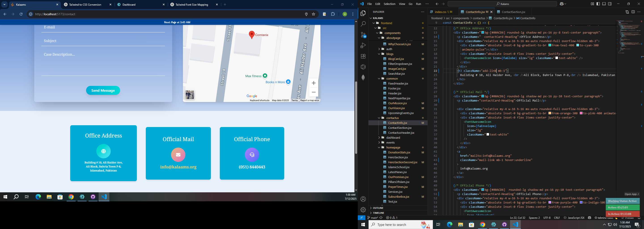The image size is (644, 229).
Task: Expand the auth folder
Action: [x=379, y=49]
